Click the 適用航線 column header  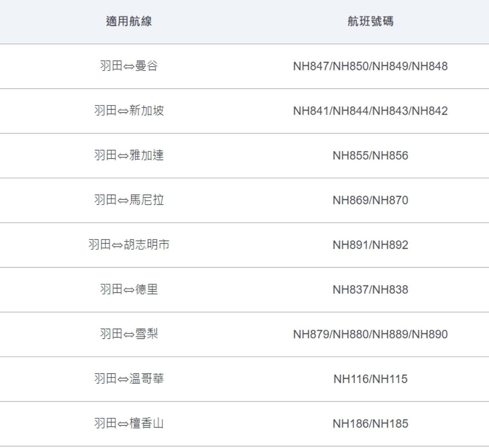click(x=129, y=22)
